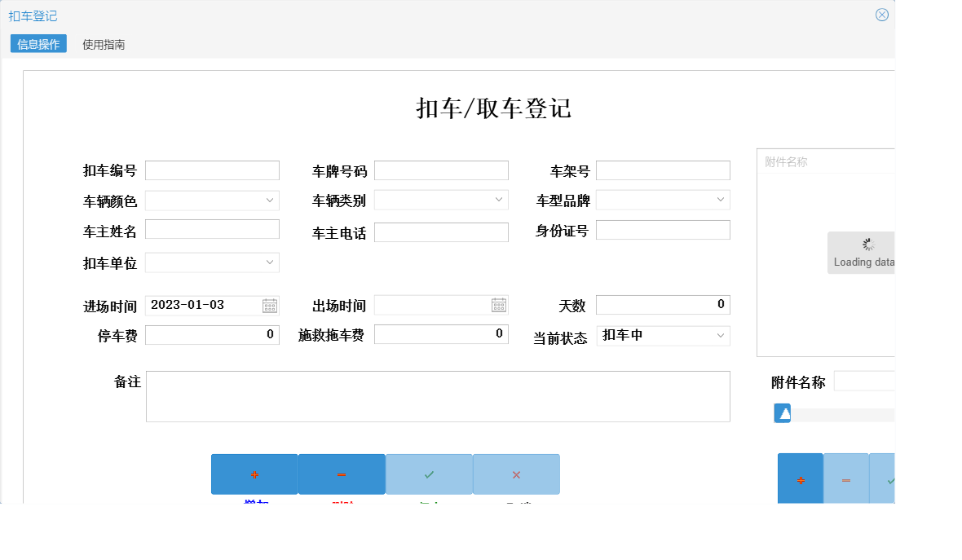This screenshot has width=962, height=560.
Task: Select the 信息操作 tab
Action: (x=38, y=43)
